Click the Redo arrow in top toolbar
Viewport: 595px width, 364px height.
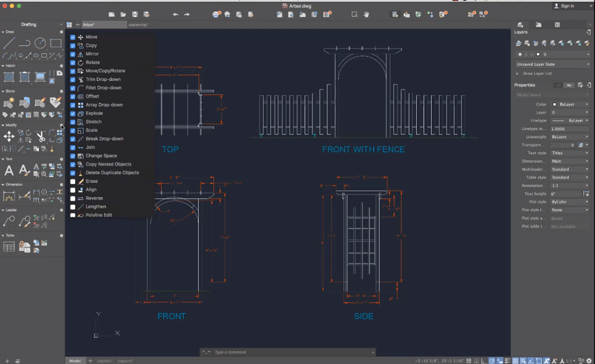click(187, 14)
